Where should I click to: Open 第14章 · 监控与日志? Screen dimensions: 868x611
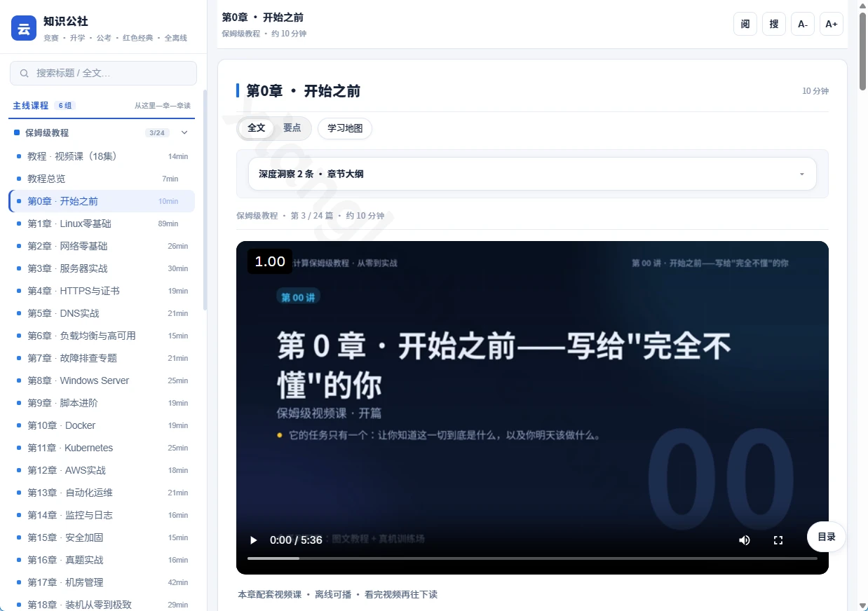click(102, 515)
